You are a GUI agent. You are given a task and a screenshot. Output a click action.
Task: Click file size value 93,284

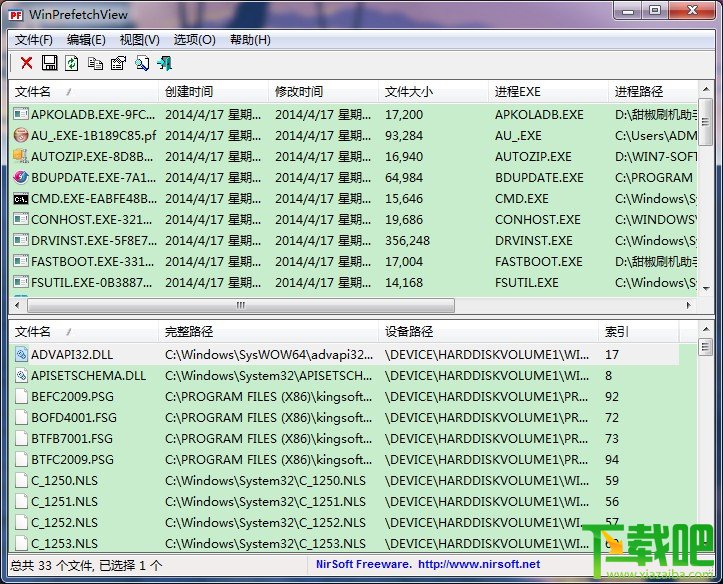(x=404, y=136)
